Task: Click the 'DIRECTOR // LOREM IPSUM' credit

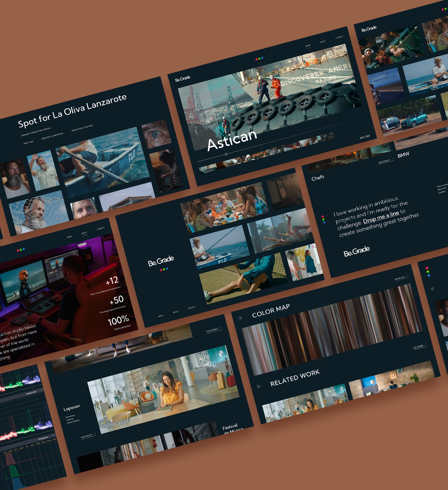Action: point(52,136)
